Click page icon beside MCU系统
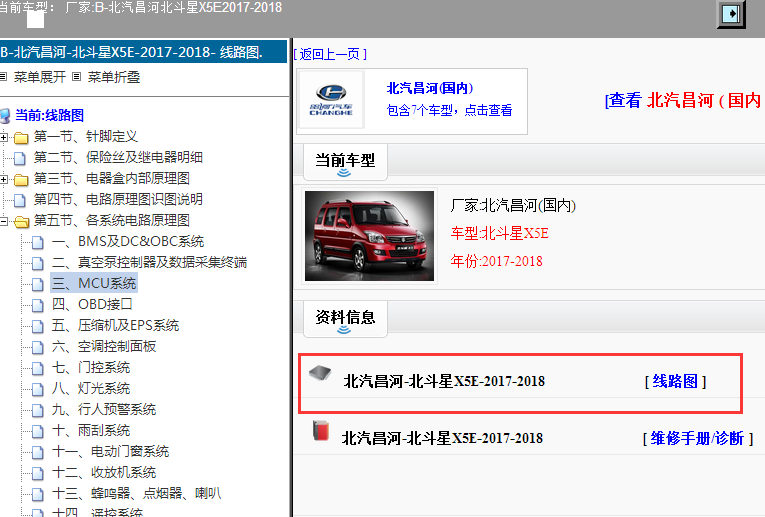Screen dimensions: 765x517 click(38, 284)
